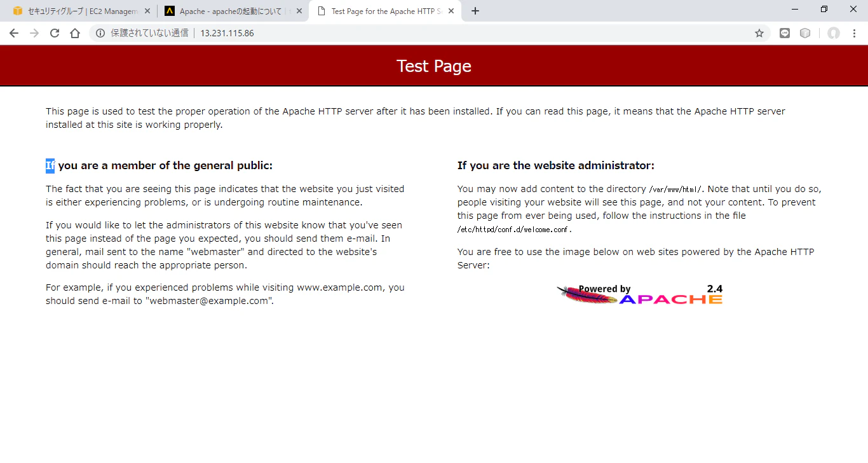Click the highlighted word 'If' in left heading
The height and width of the screenshot is (463, 868).
click(50, 165)
